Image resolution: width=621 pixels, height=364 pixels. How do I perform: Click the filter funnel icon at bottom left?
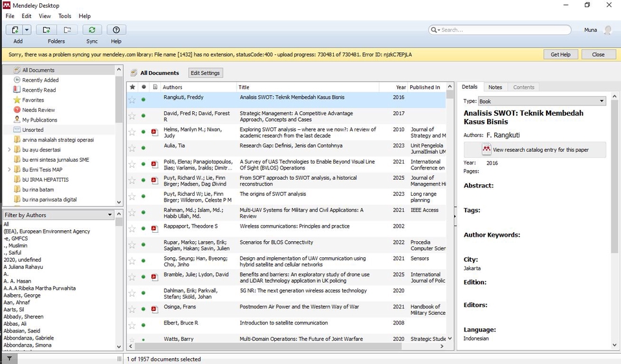coord(9,358)
